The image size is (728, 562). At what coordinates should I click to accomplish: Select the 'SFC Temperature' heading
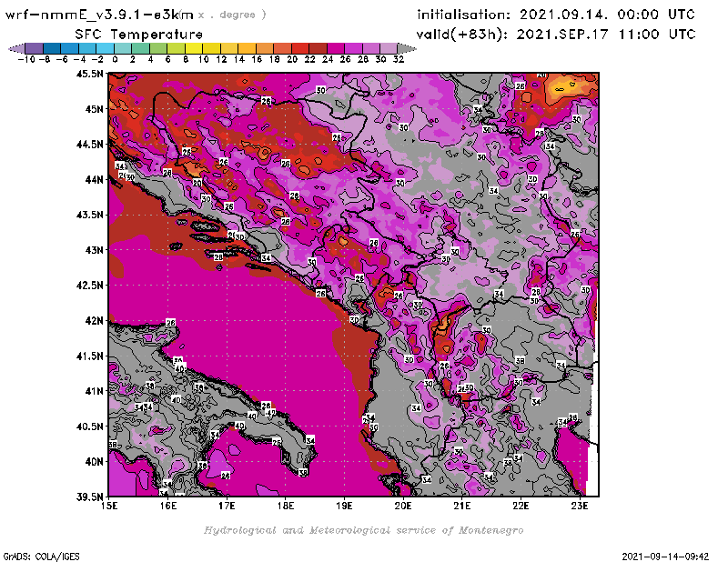(139, 35)
